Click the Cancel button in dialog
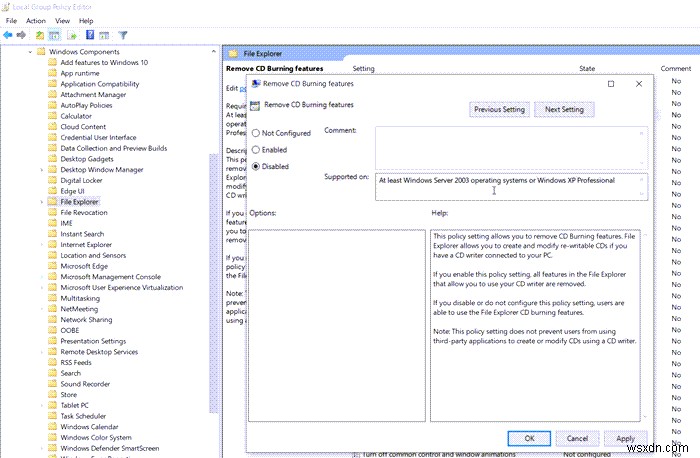Image resolution: width=700 pixels, height=458 pixels. (577, 438)
